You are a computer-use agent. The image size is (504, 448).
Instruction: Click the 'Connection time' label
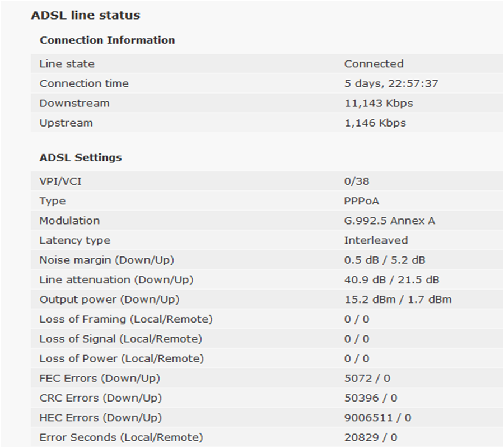[x=84, y=83]
